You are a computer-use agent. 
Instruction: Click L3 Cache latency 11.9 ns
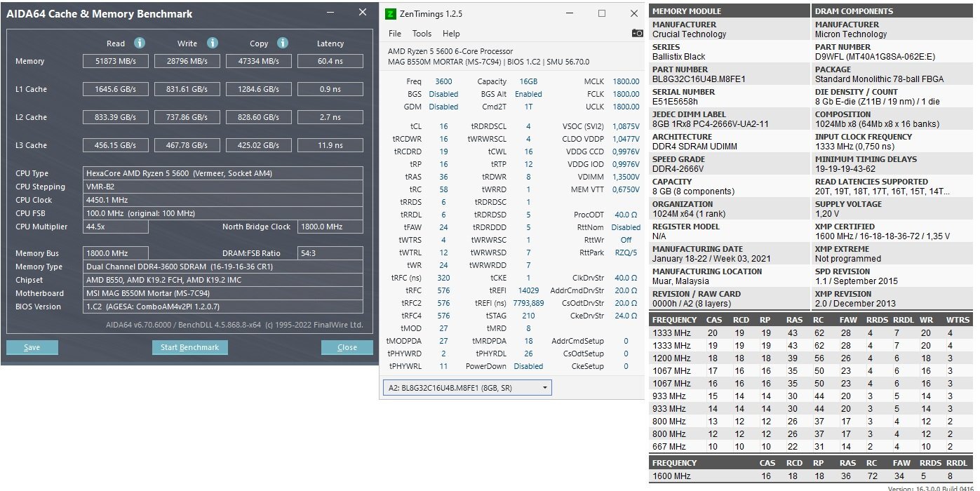click(x=330, y=146)
